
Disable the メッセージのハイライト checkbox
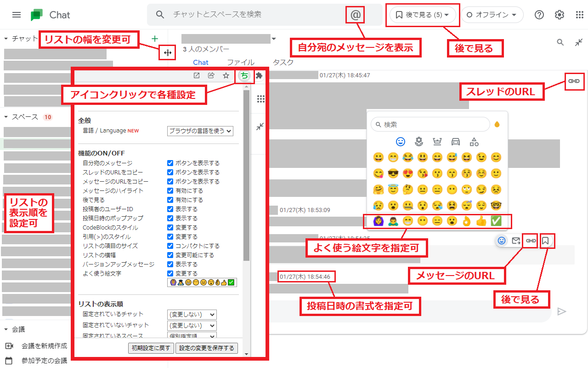[170, 190]
